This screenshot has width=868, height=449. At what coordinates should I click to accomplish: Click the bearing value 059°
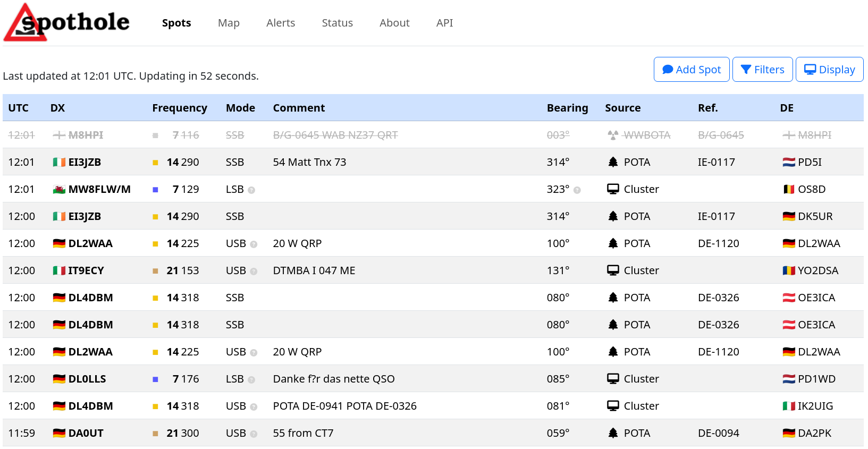(558, 433)
